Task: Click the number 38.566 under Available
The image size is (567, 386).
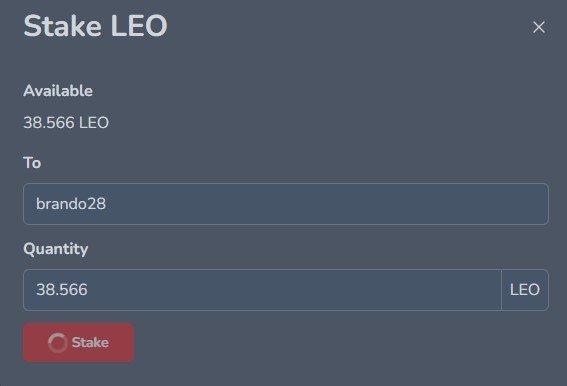Action: pyautogui.click(x=49, y=123)
